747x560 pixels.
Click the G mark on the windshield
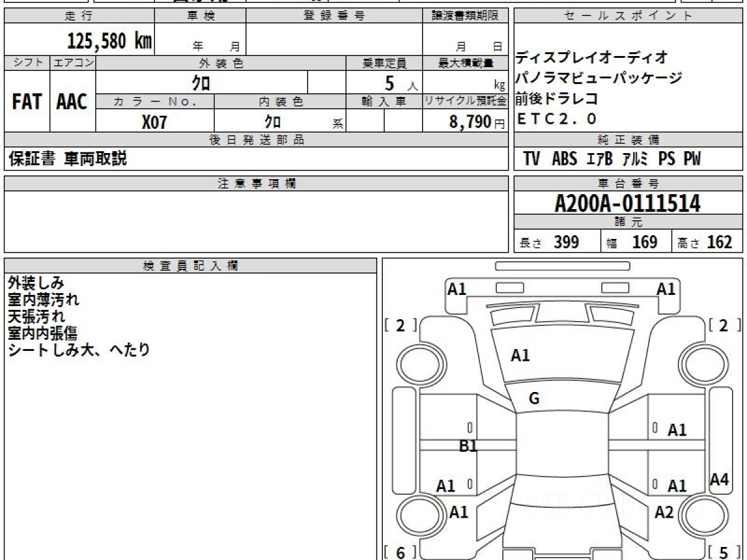point(534,399)
